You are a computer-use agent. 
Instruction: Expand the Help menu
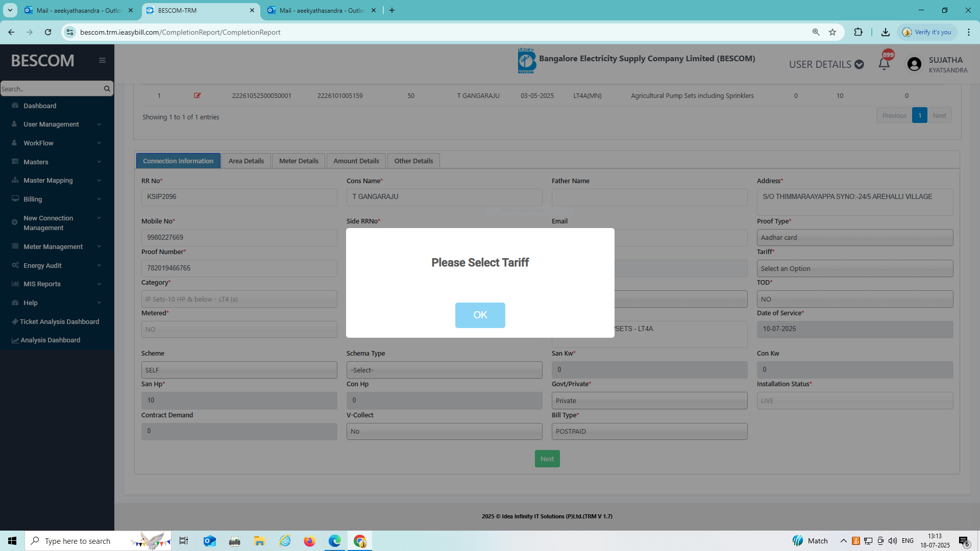coord(57,303)
